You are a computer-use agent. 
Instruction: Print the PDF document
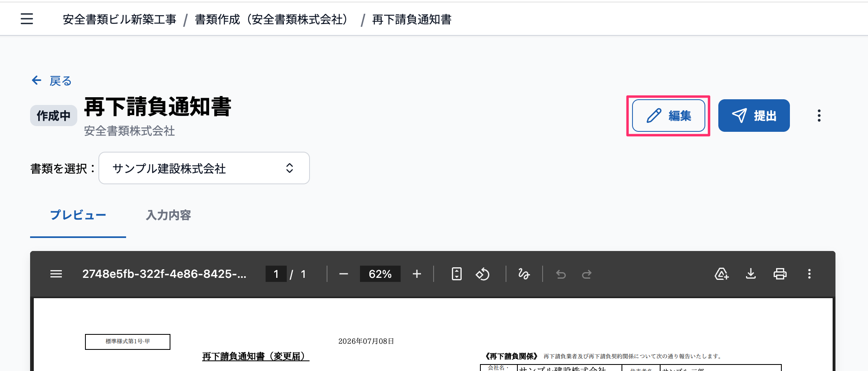[x=780, y=274]
